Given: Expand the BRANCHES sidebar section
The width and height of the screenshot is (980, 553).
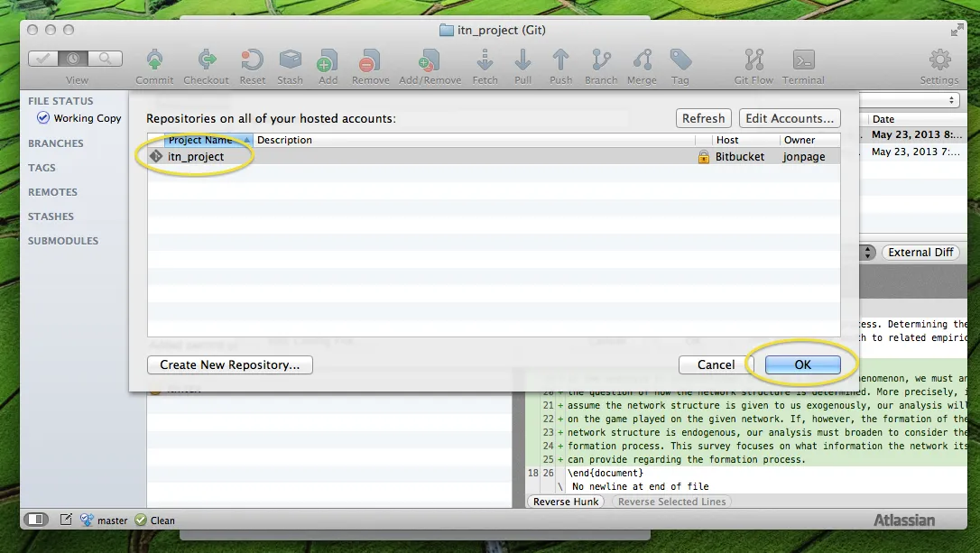Looking at the screenshot, I should point(56,143).
